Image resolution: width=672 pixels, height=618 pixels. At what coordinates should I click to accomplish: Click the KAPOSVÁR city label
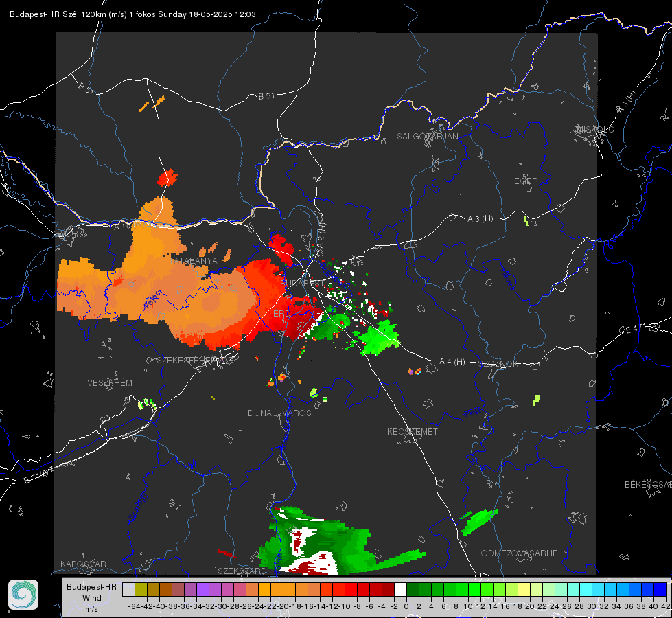[83, 564]
